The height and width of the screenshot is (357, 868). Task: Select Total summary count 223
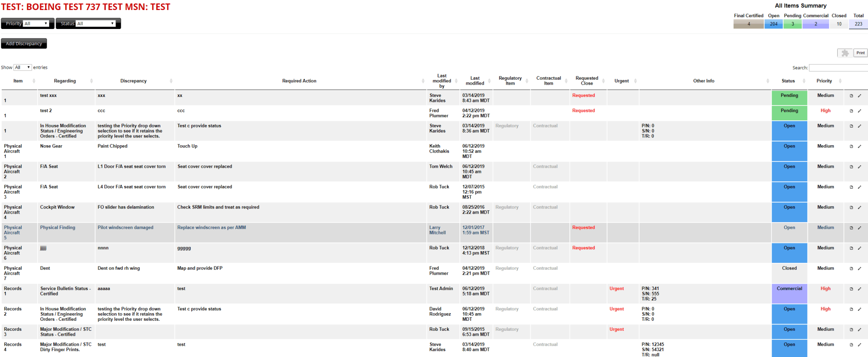coord(859,24)
